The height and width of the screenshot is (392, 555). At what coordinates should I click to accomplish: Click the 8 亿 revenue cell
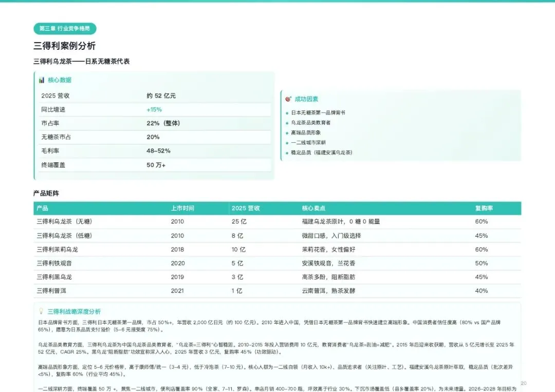[237, 236]
